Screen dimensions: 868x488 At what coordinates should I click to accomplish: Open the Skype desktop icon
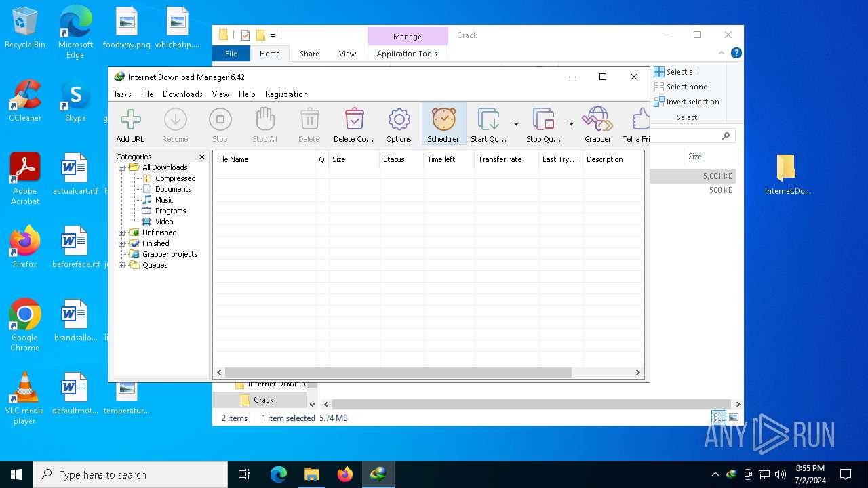75,102
